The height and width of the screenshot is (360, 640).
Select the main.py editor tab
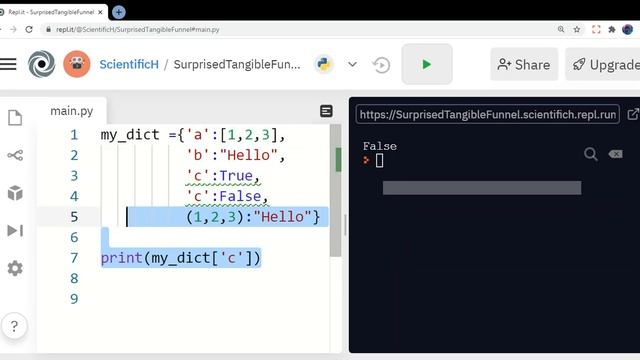point(71,111)
